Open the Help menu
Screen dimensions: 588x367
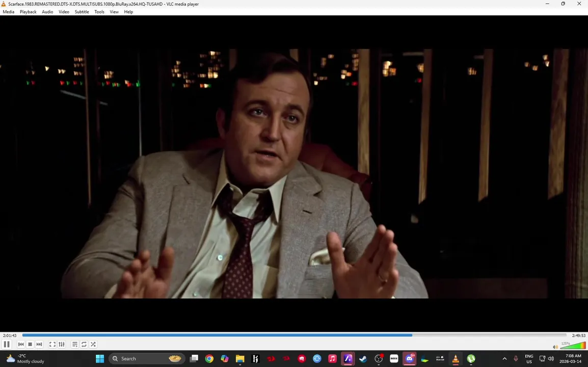[x=128, y=12]
